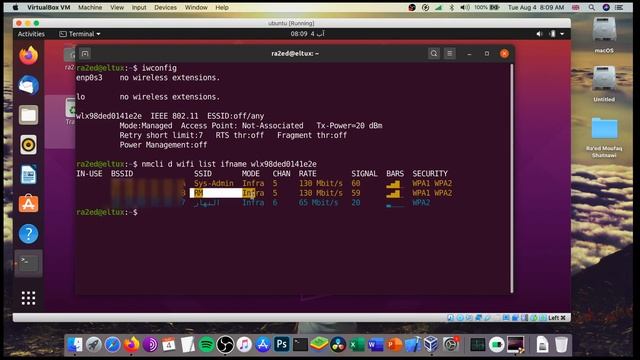The image size is (640, 360).
Task: Click the battery status in menu bar
Action: click(x=487, y=7)
